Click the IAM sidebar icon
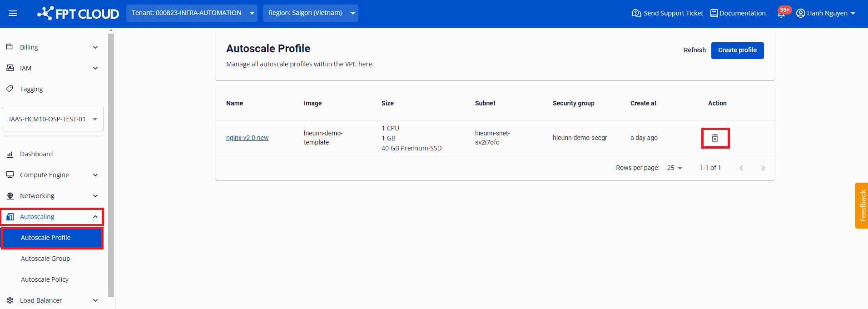 tap(10, 68)
